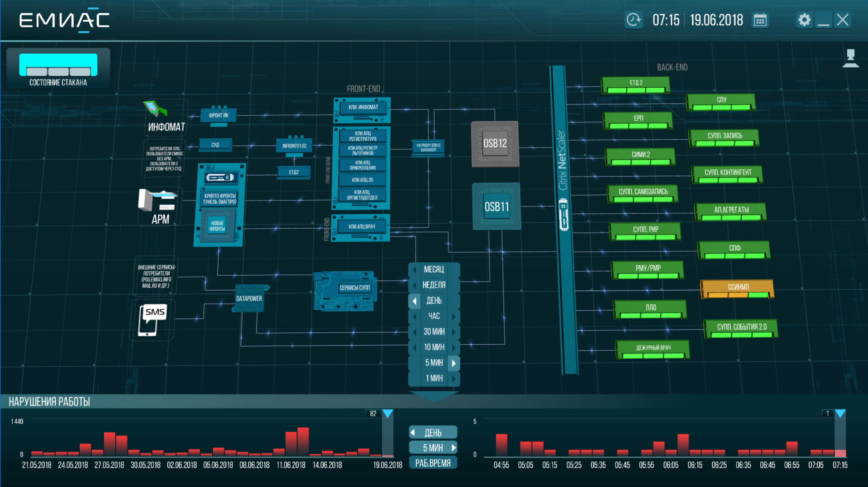Open the orange ССИНМП service block
The image size is (868, 487).
tap(737, 289)
